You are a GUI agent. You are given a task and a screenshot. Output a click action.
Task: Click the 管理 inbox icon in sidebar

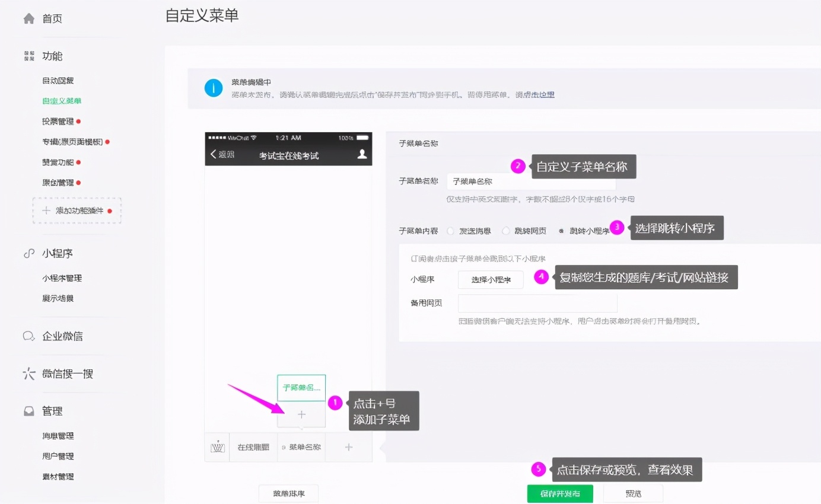28,411
